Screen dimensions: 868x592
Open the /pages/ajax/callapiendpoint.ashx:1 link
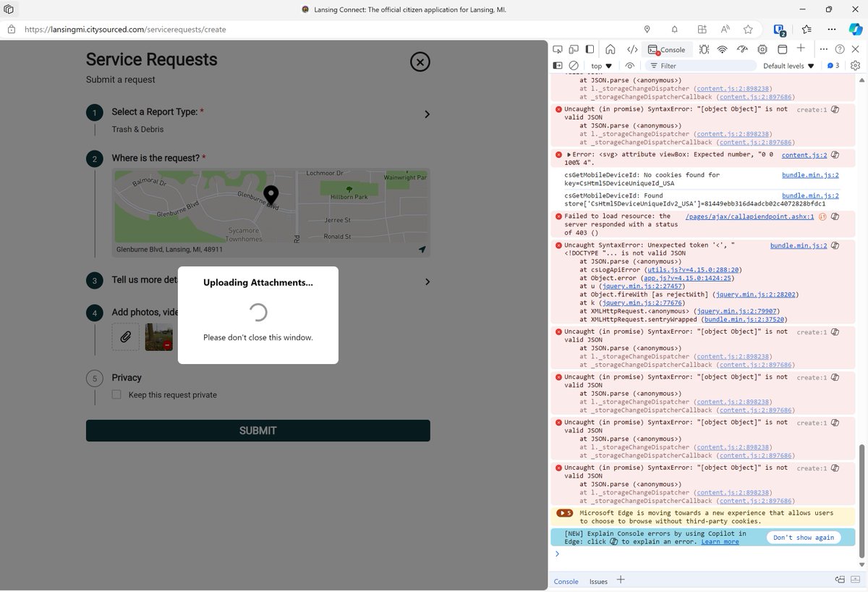(x=749, y=216)
